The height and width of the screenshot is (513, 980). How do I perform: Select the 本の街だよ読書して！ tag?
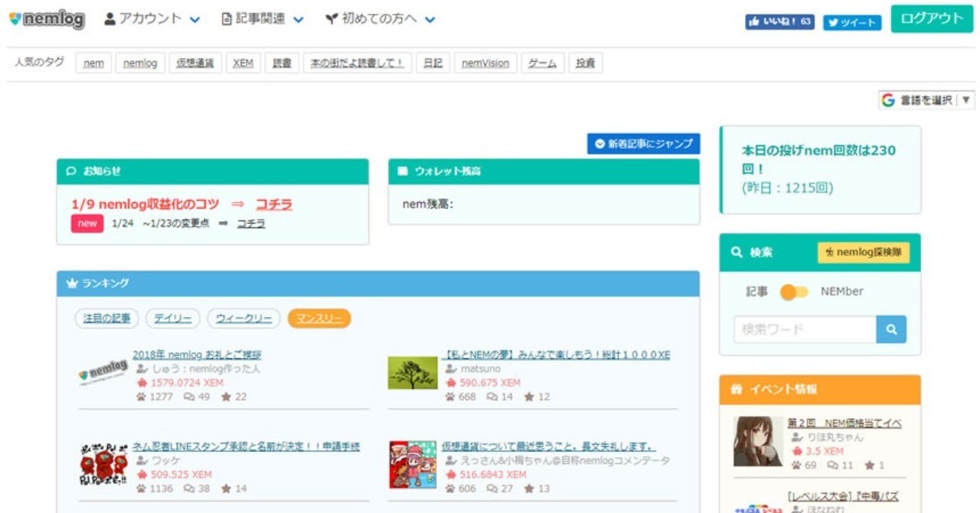358,64
